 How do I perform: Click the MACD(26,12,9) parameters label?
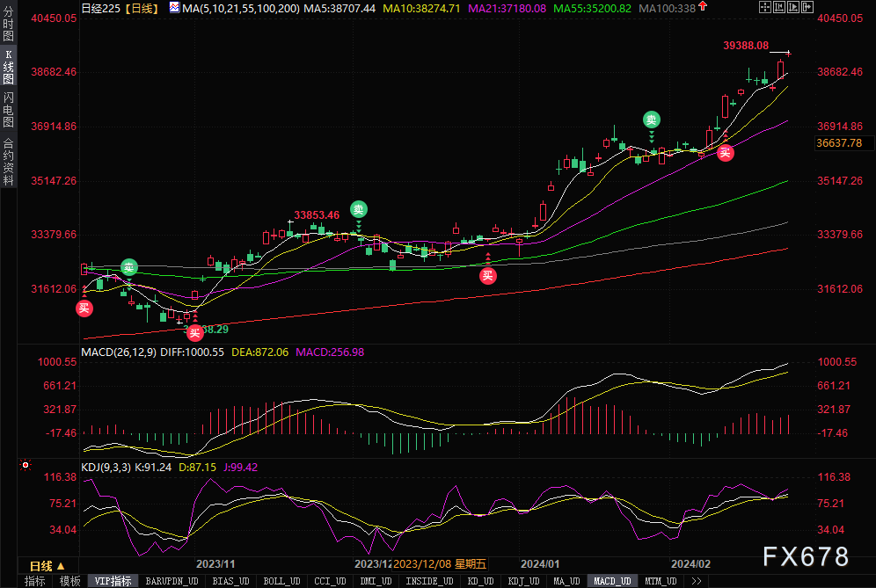pos(119,352)
